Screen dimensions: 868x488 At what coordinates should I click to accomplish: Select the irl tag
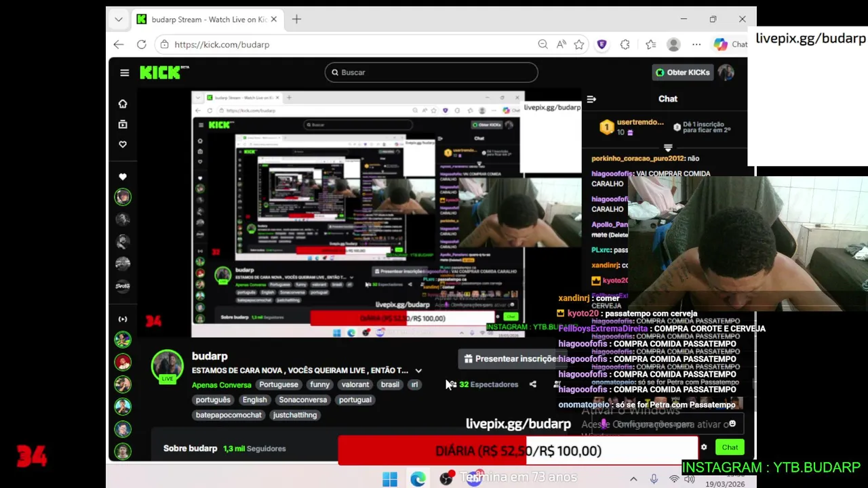pos(414,385)
